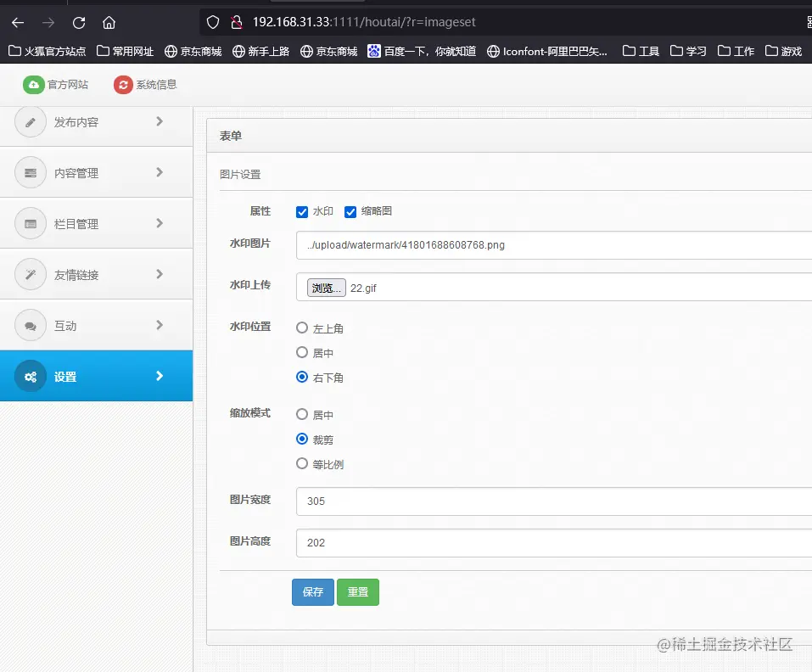
Task: Click 浏览 file browse button
Action: coord(327,288)
